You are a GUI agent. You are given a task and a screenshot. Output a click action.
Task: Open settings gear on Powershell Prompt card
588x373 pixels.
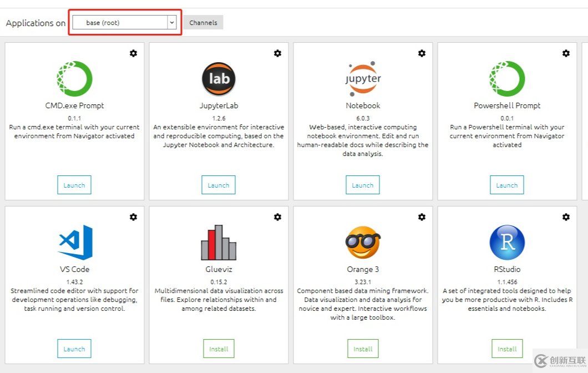pyautogui.click(x=566, y=53)
